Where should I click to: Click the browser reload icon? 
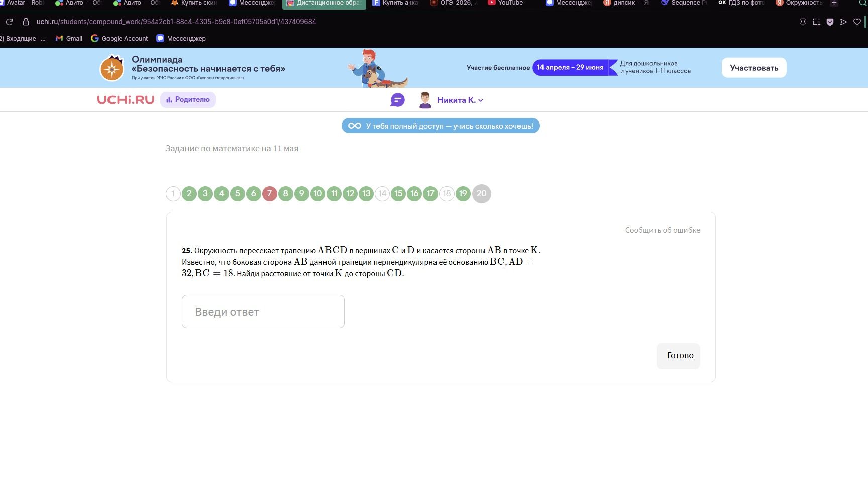9,22
